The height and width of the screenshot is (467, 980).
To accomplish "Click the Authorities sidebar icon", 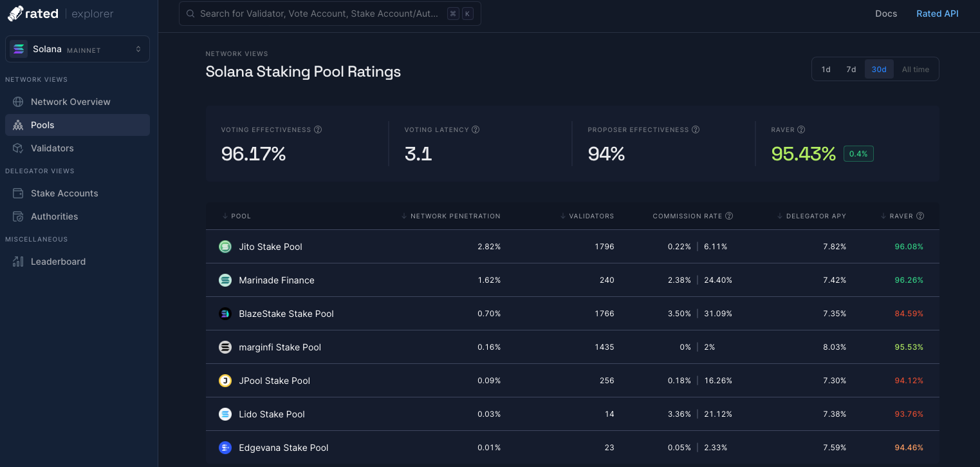I will (18, 216).
